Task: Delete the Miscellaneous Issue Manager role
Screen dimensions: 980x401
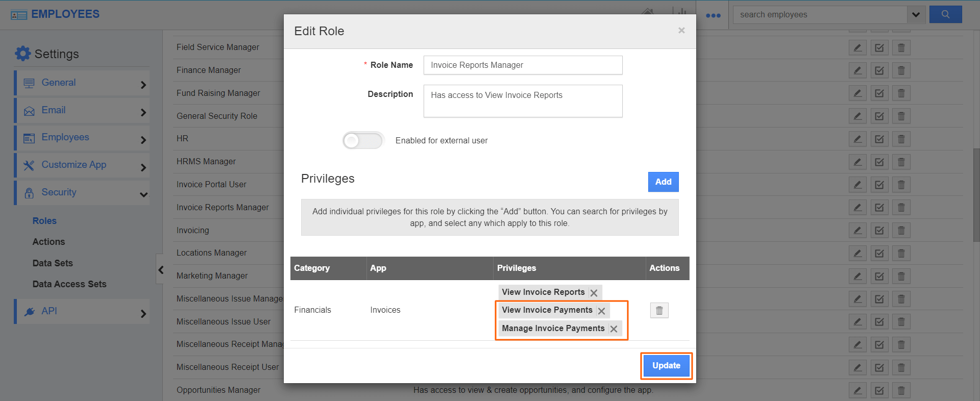Action: click(x=901, y=299)
